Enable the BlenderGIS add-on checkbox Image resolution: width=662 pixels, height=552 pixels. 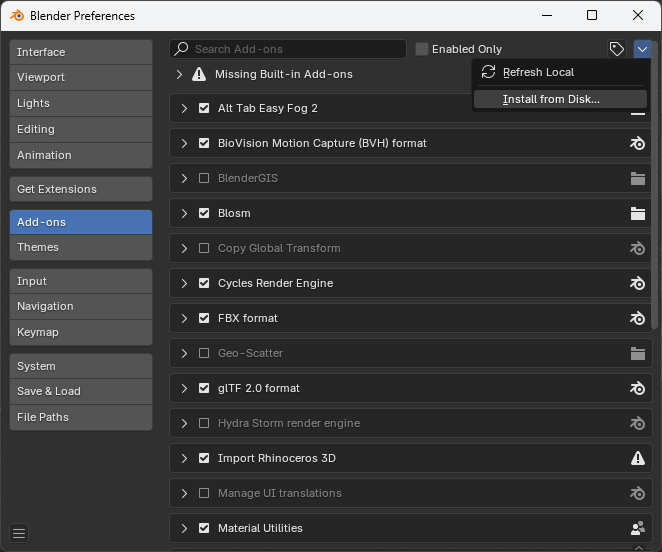point(204,178)
